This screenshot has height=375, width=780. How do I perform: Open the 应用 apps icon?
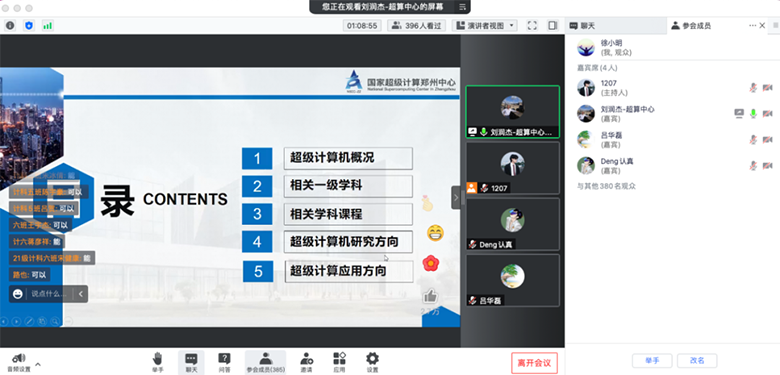tap(339, 363)
